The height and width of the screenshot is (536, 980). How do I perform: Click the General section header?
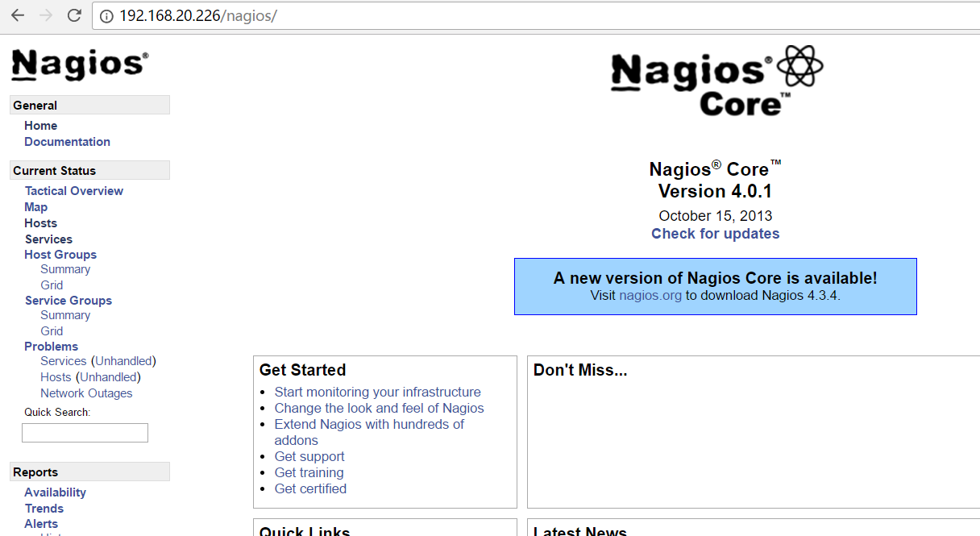click(x=89, y=105)
